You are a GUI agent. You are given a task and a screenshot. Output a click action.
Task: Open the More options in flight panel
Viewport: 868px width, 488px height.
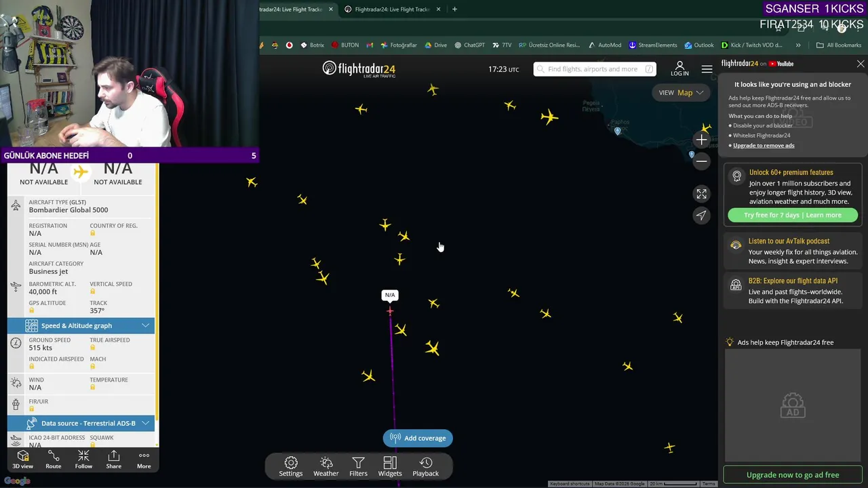pos(144,460)
